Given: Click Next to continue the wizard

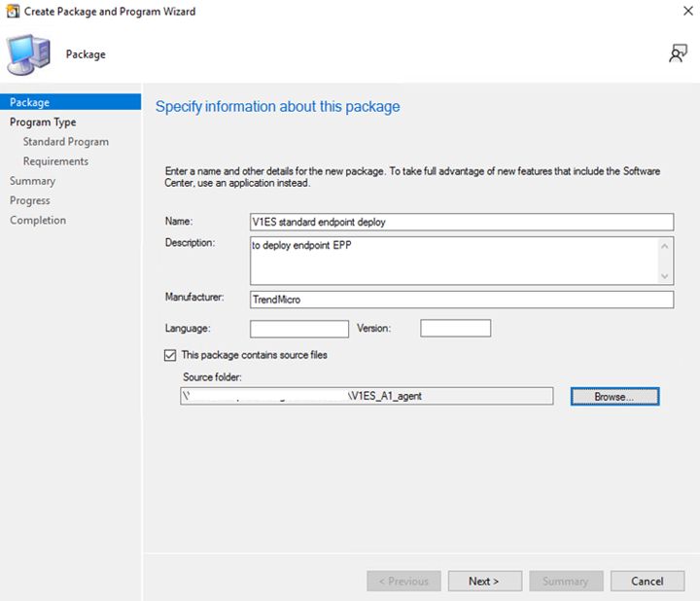Looking at the screenshot, I should click(x=483, y=582).
